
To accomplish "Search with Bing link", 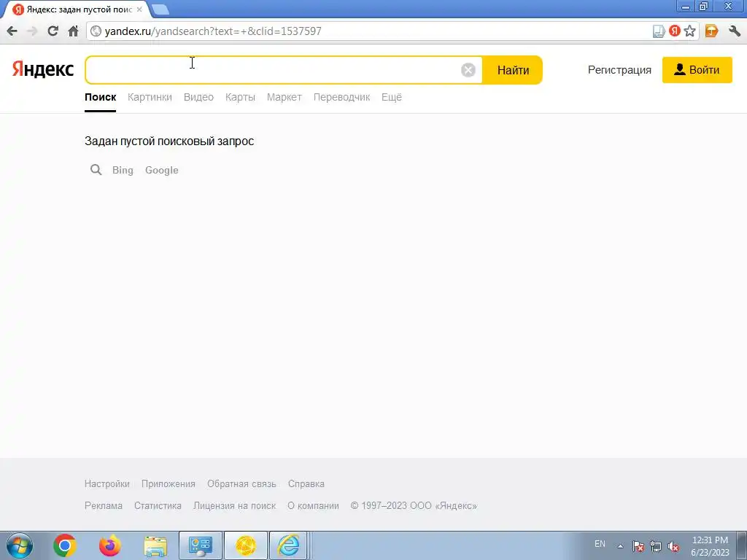I will click(123, 170).
